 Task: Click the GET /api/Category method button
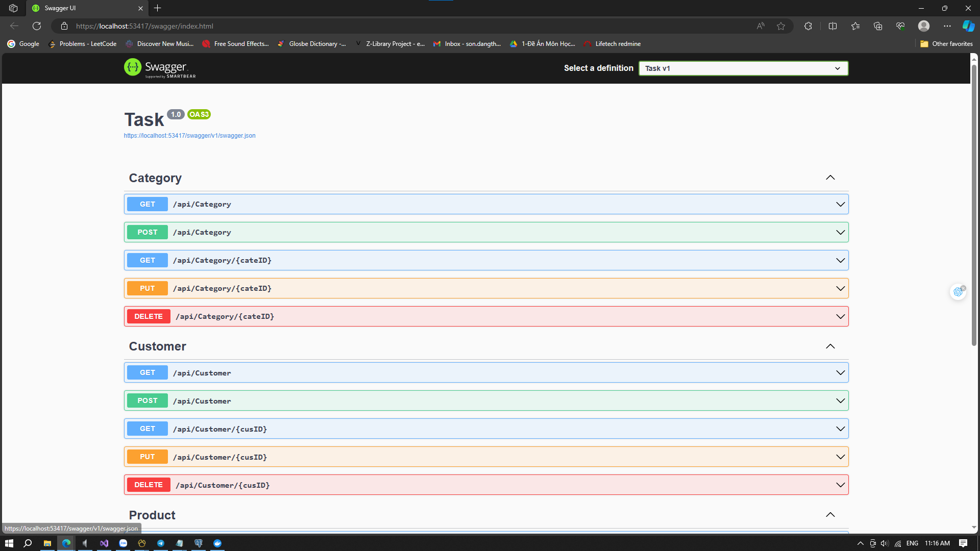coord(147,204)
